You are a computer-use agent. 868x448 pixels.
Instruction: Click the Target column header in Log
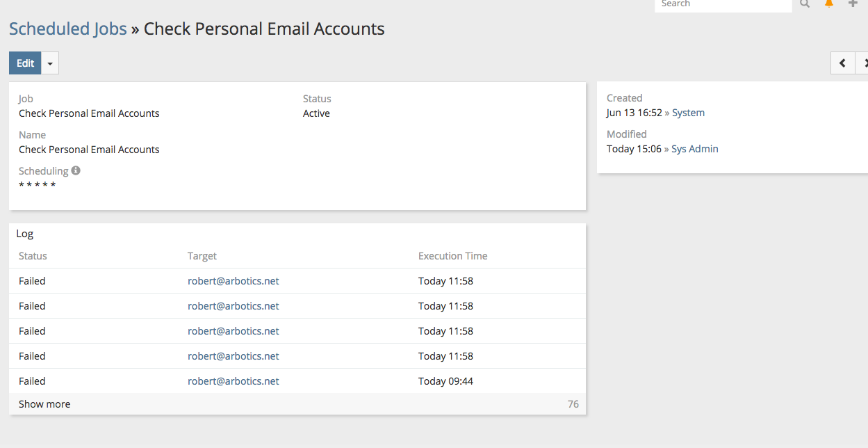pyautogui.click(x=202, y=256)
